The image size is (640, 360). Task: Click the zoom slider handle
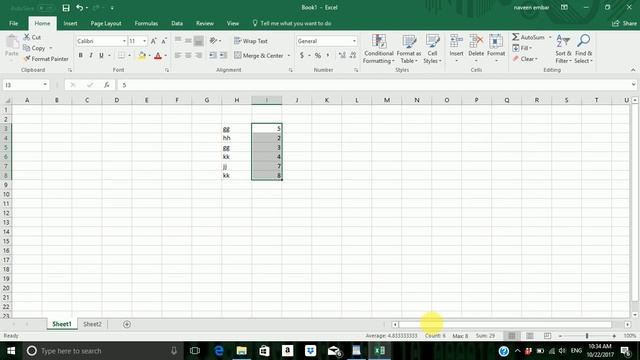pyautogui.click(x=587, y=336)
